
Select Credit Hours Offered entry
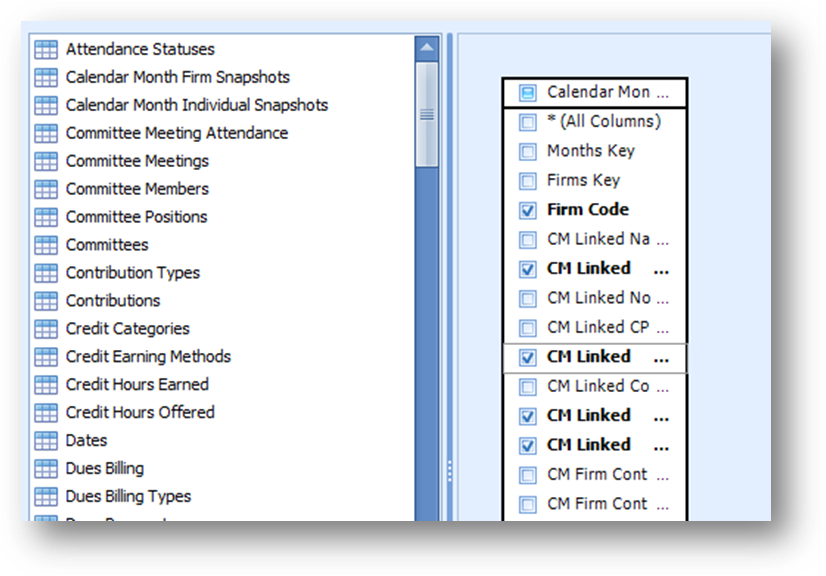(140, 413)
